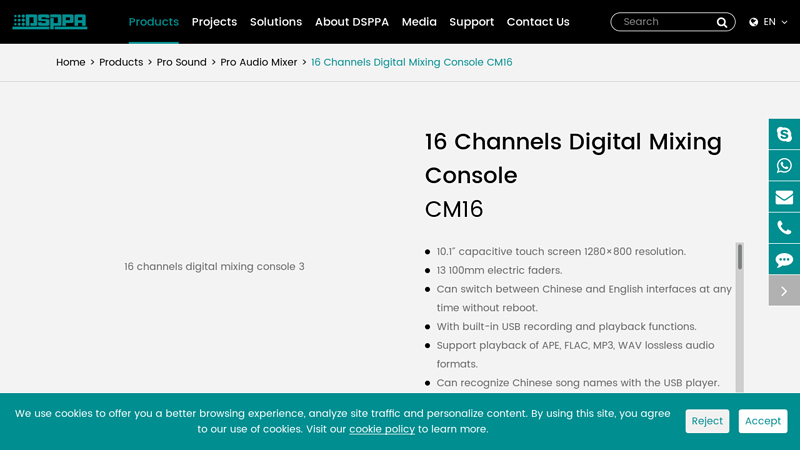Click 'Can switch between Chinese and English' text
This screenshot has width=800, height=450.
point(584,298)
